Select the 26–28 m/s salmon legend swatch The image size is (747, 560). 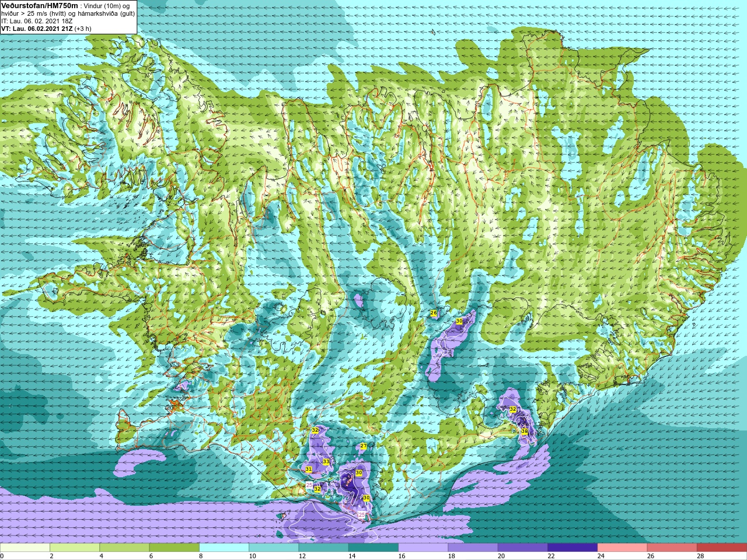click(672, 548)
